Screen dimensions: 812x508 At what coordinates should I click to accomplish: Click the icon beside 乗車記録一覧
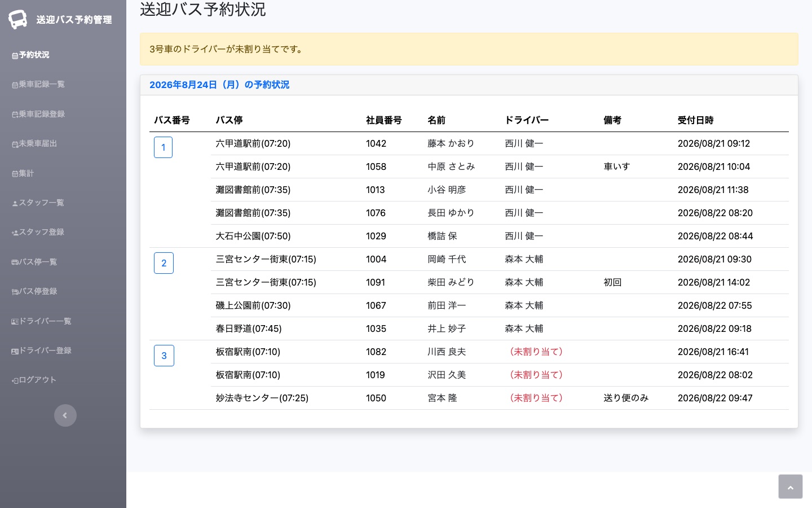coord(15,85)
